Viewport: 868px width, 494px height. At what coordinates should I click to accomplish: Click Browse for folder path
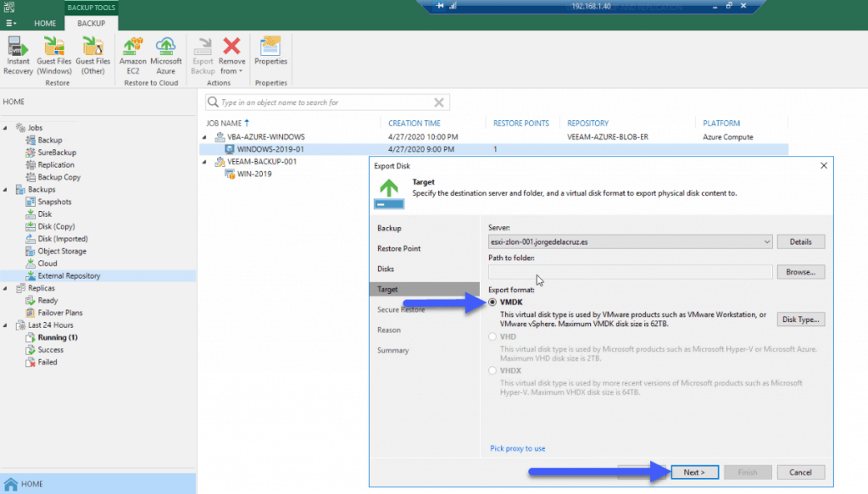click(x=800, y=272)
